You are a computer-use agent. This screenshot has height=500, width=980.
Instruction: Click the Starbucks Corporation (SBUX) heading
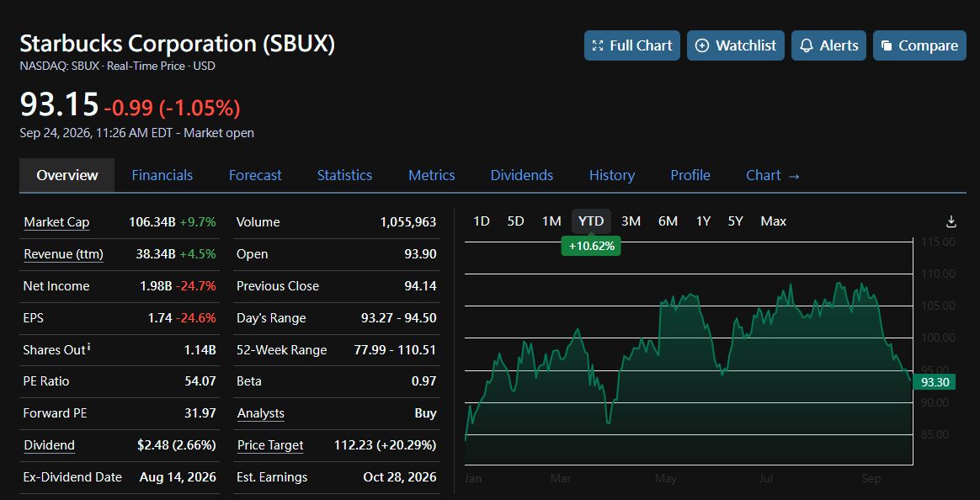coord(178,44)
